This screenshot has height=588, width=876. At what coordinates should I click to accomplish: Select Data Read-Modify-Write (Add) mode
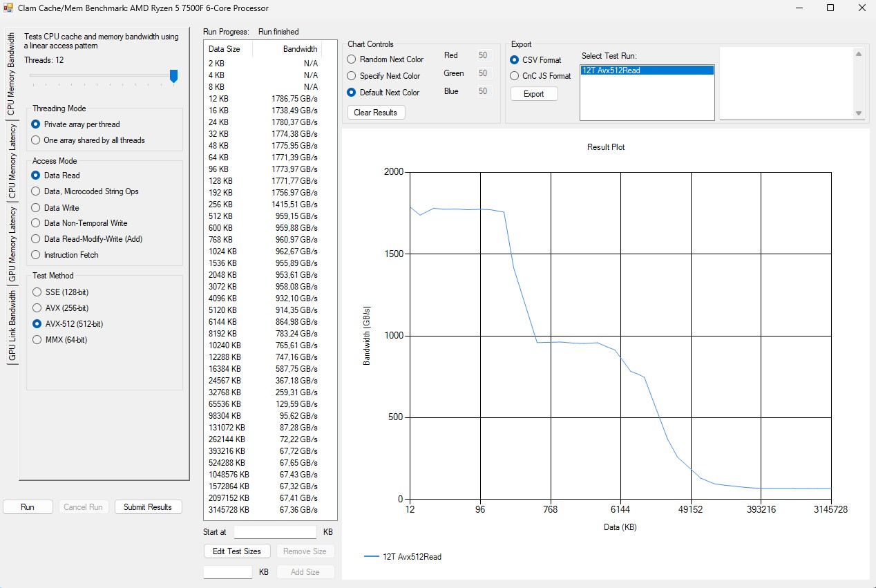point(87,239)
